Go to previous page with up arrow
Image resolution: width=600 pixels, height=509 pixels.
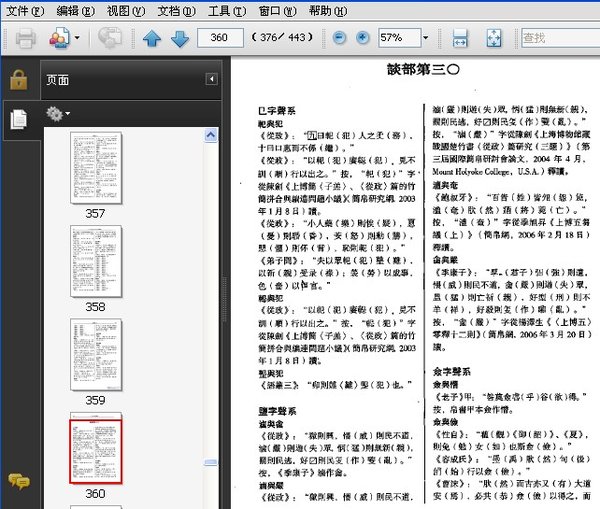152,38
